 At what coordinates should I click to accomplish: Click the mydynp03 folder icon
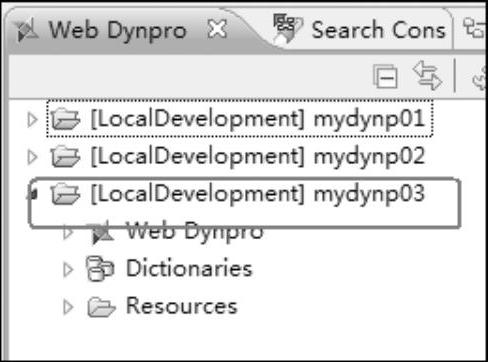pos(65,193)
